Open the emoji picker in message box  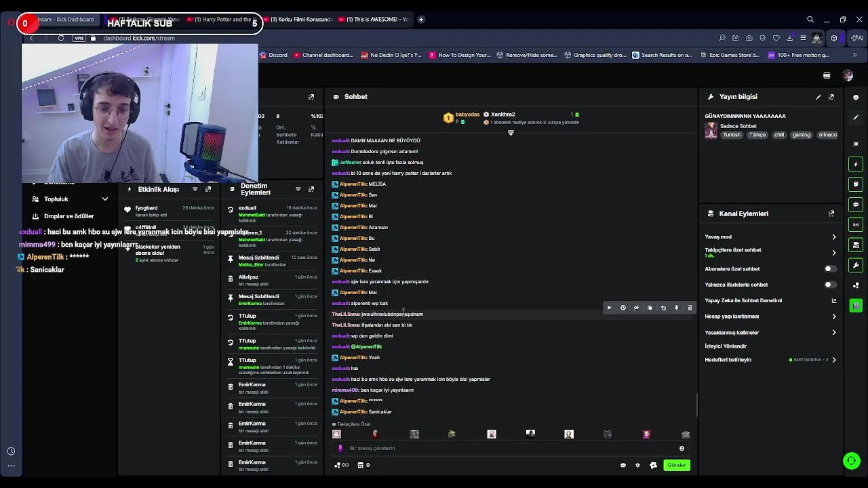click(x=682, y=448)
